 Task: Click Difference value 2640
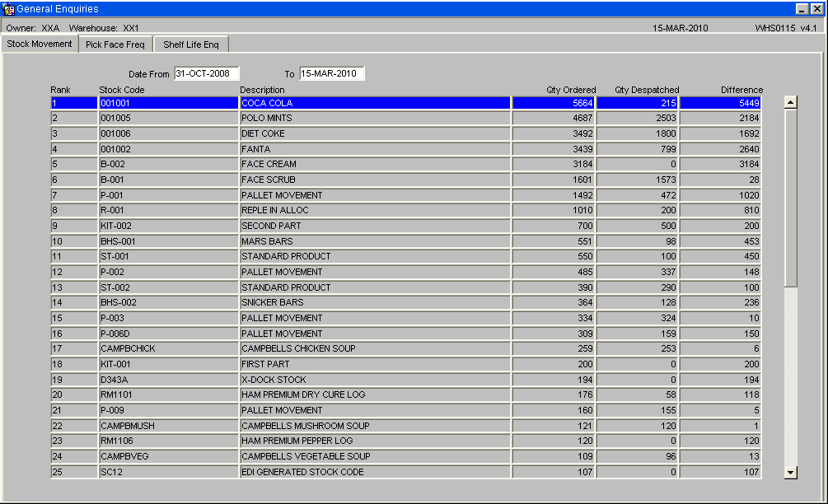point(721,149)
